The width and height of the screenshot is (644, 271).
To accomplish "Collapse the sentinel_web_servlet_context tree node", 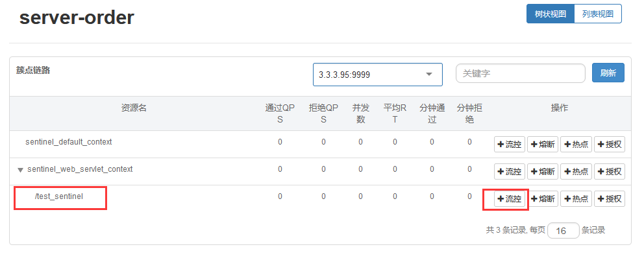I will (x=21, y=170).
